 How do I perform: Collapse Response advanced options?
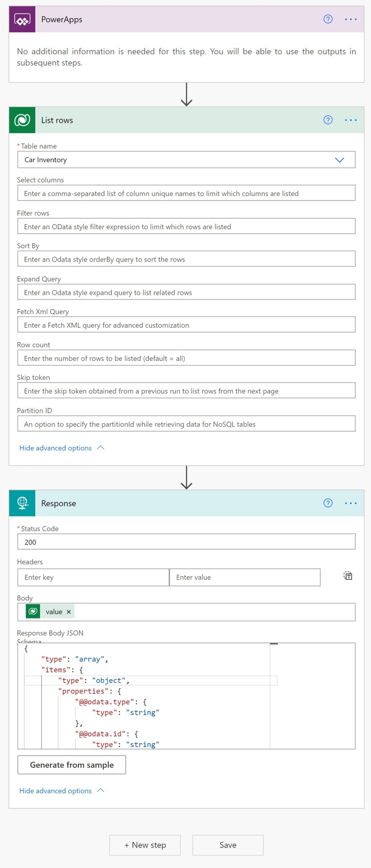pos(61,791)
